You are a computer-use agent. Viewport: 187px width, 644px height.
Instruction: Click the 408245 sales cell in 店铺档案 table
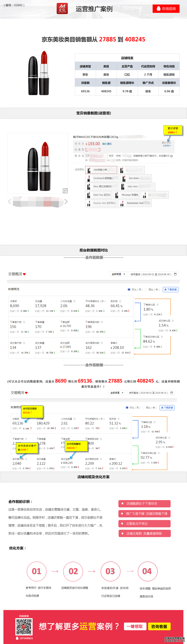[106, 91]
